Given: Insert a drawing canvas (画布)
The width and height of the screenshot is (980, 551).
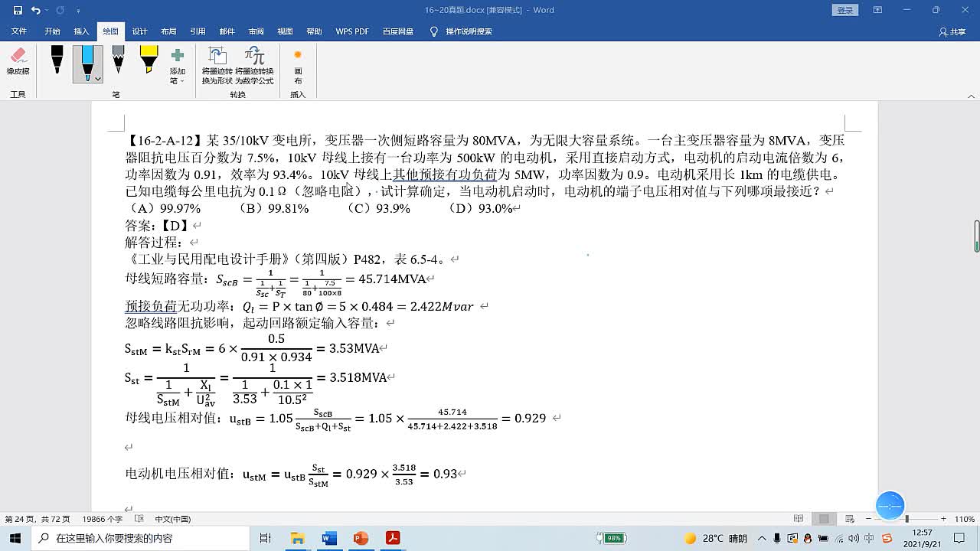Looking at the screenshot, I should tap(298, 65).
